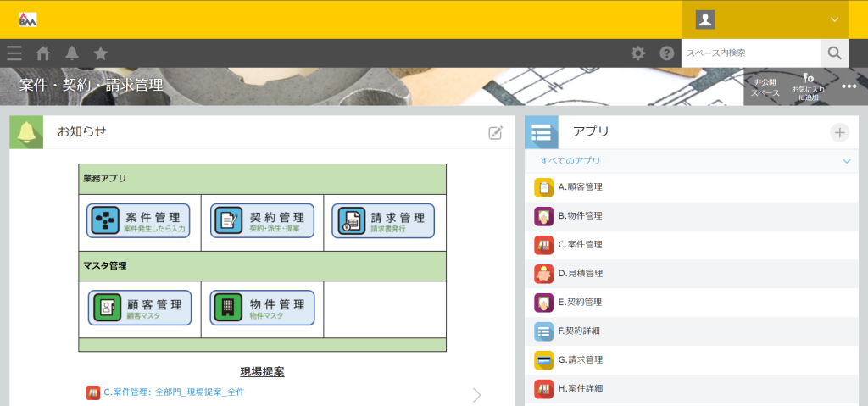Click the スペース内検索 search field

point(750,53)
